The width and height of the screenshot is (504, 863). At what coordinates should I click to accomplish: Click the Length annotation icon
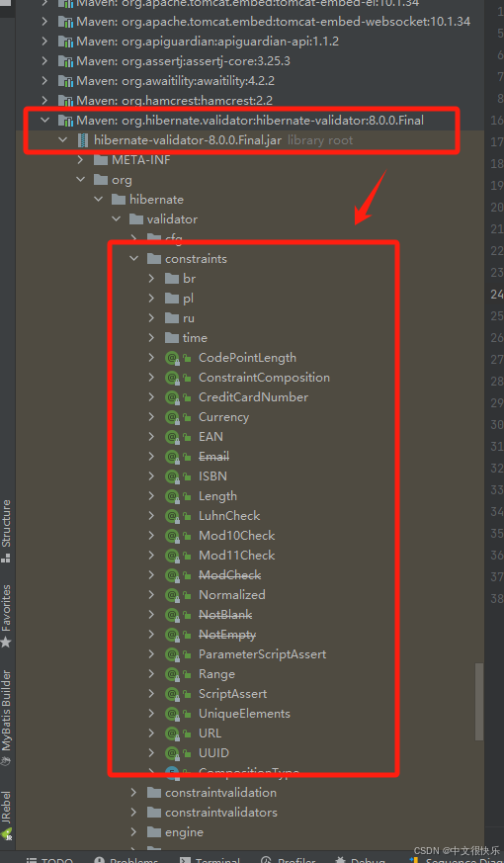click(172, 496)
